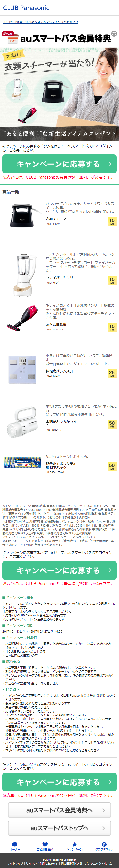Click the au pass logo icon
119x868 pixels.
click(x=12, y=40)
